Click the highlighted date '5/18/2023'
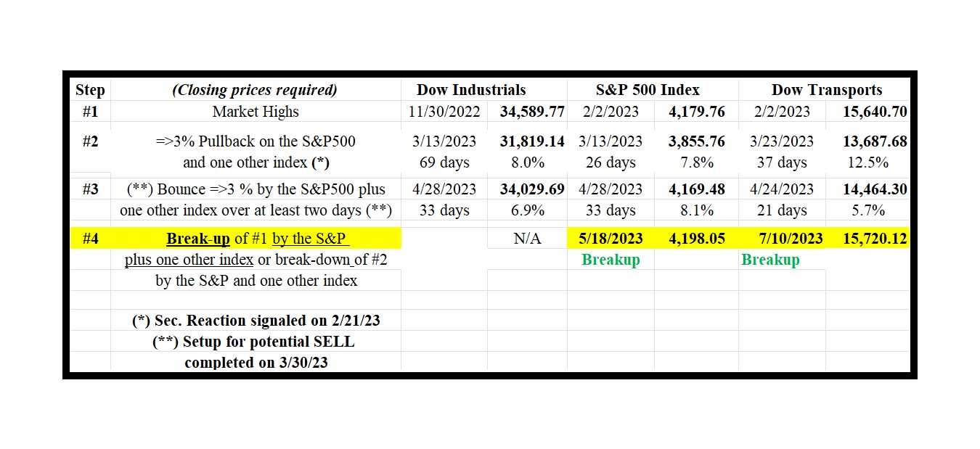Screen dimensions: 980x449 coord(611,239)
